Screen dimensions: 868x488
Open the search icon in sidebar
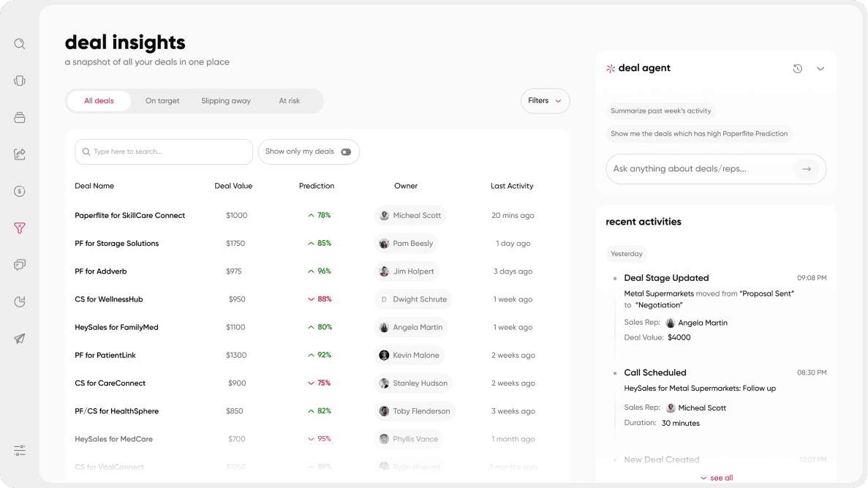pos(19,44)
